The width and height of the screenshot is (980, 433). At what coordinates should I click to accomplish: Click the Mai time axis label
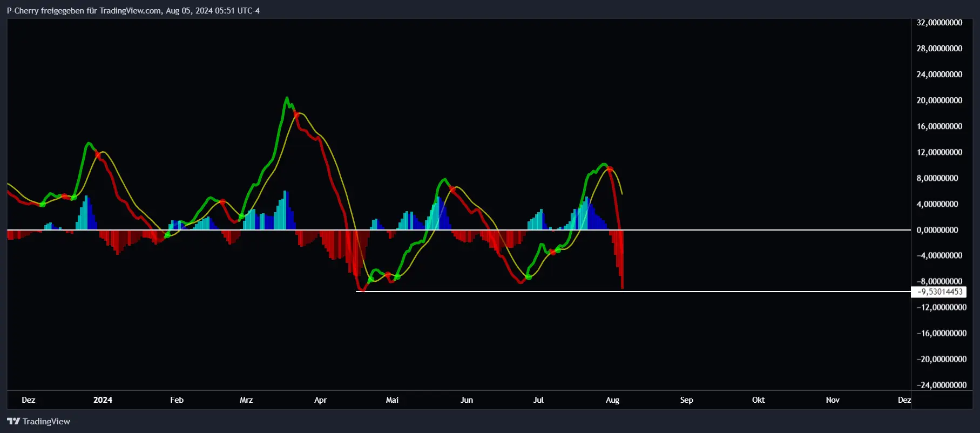pos(392,400)
